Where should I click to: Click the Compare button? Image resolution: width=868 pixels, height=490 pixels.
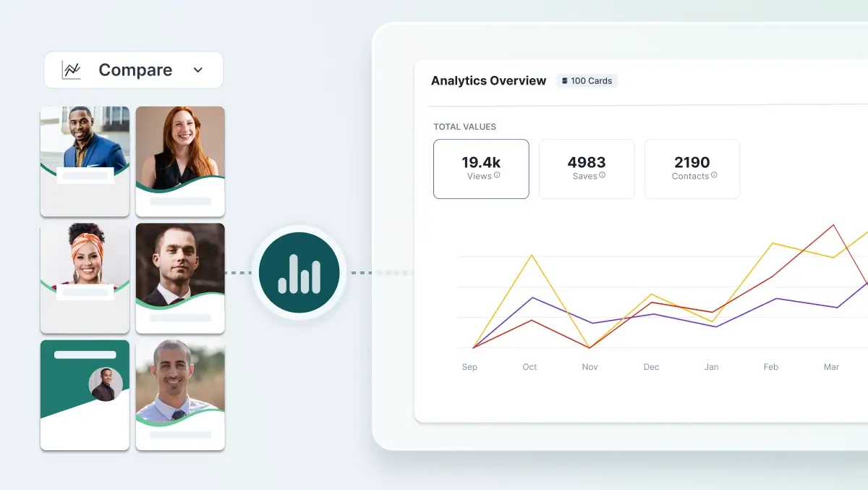(x=134, y=69)
